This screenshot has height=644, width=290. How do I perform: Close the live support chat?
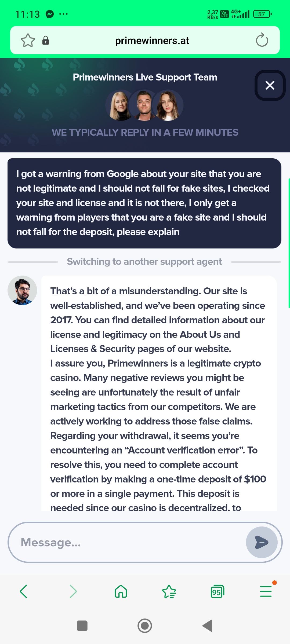click(x=270, y=85)
